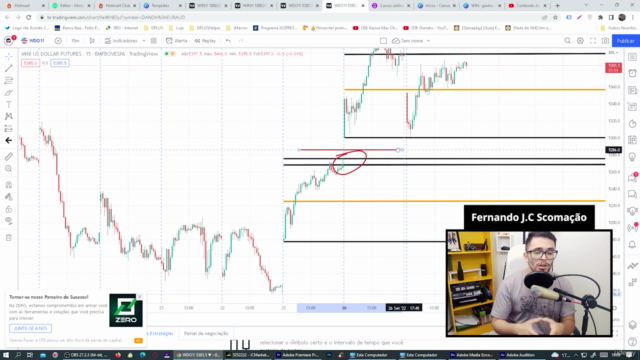The width and height of the screenshot is (640, 360).
Task: Open the BRL currency dropdown on price scale
Action: [613, 53]
